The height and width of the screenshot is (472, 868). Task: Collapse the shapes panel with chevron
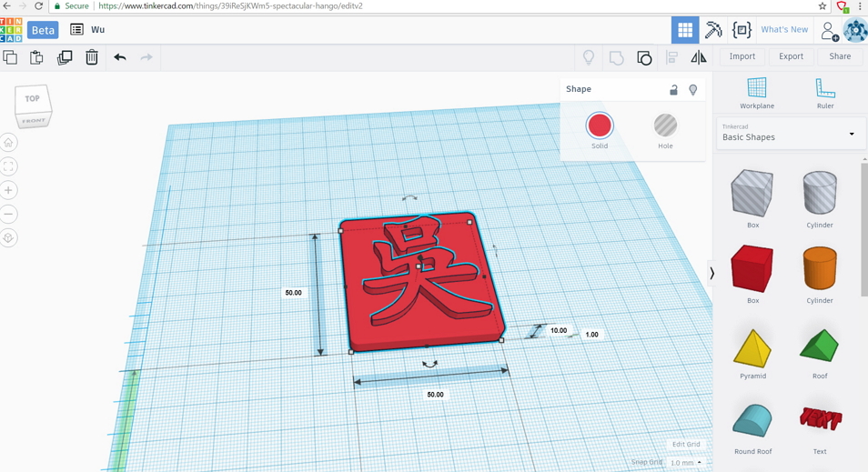(712, 274)
